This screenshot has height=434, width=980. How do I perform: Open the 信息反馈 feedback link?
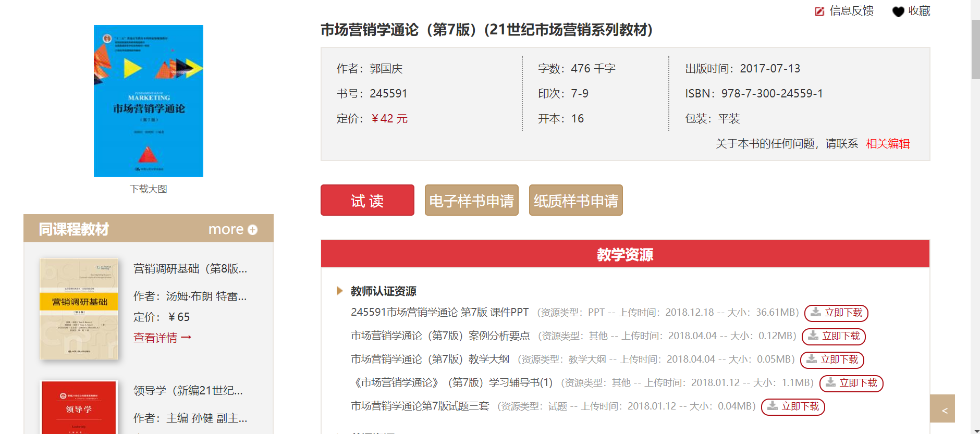(844, 11)
